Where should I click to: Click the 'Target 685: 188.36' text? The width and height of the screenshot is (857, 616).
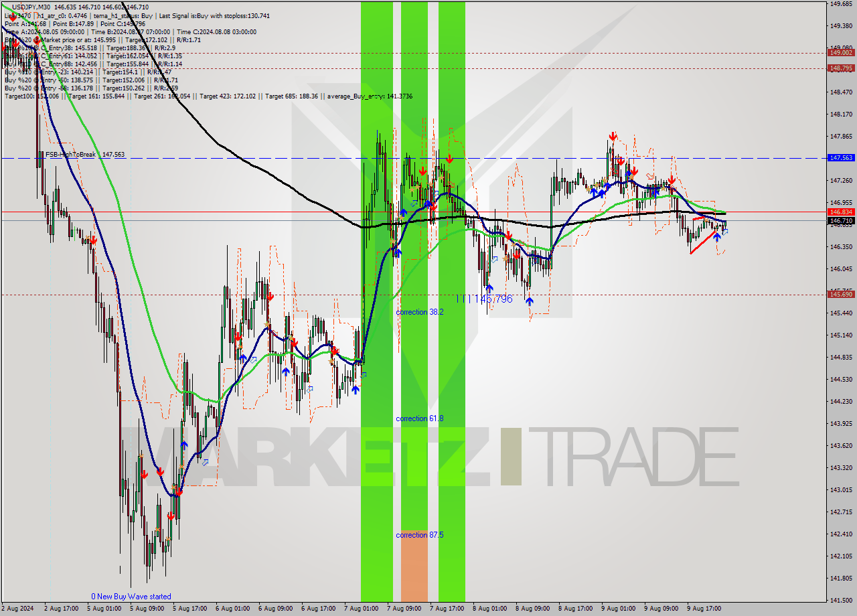(x=291, y=96)
